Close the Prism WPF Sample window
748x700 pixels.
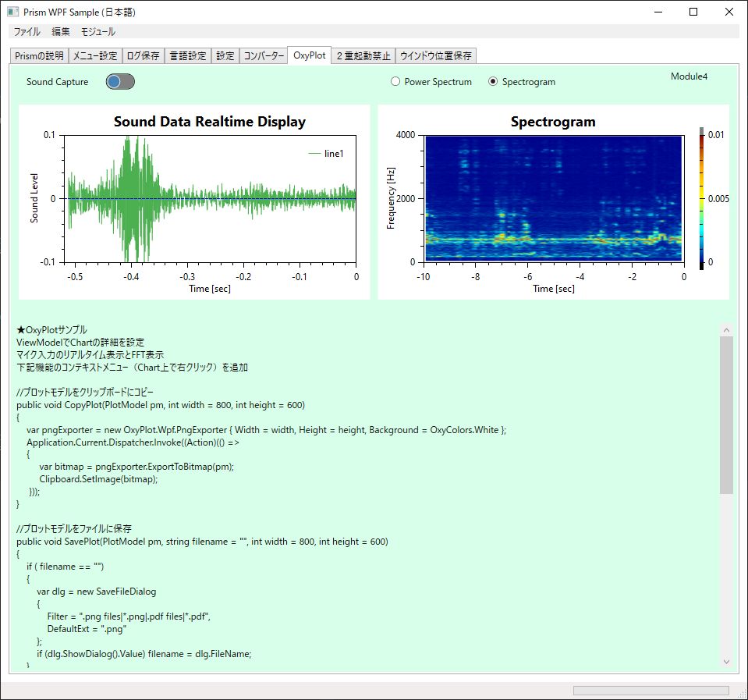click(729, 12)
